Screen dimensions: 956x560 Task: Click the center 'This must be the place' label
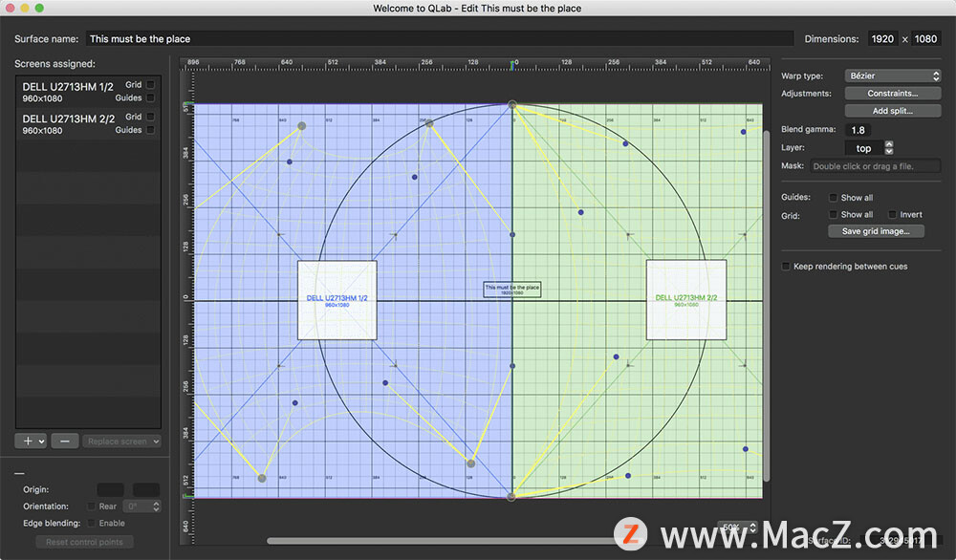[512, 290]
